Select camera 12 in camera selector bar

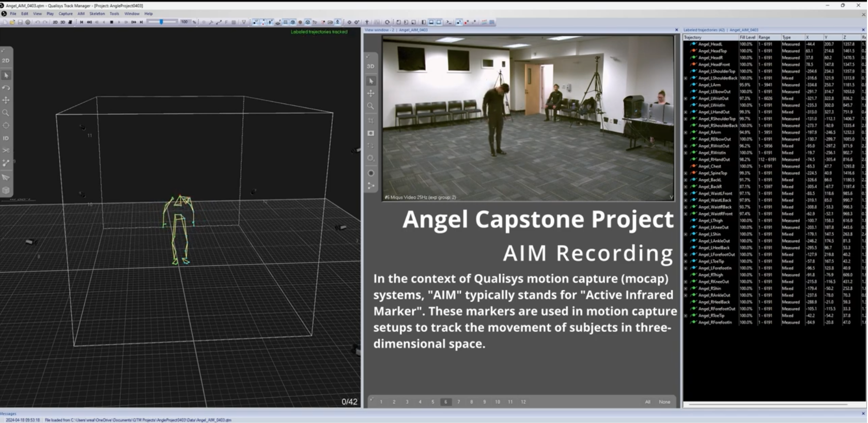(523, 402)
